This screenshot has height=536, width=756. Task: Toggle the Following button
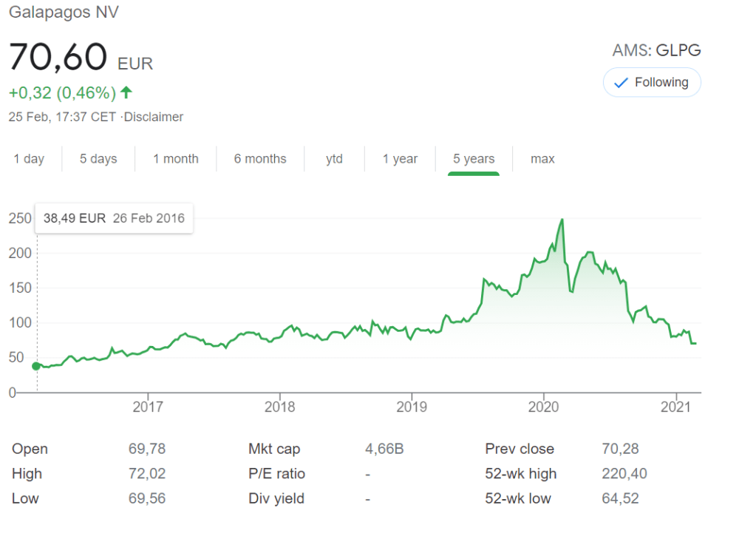(x=652, y=82)
